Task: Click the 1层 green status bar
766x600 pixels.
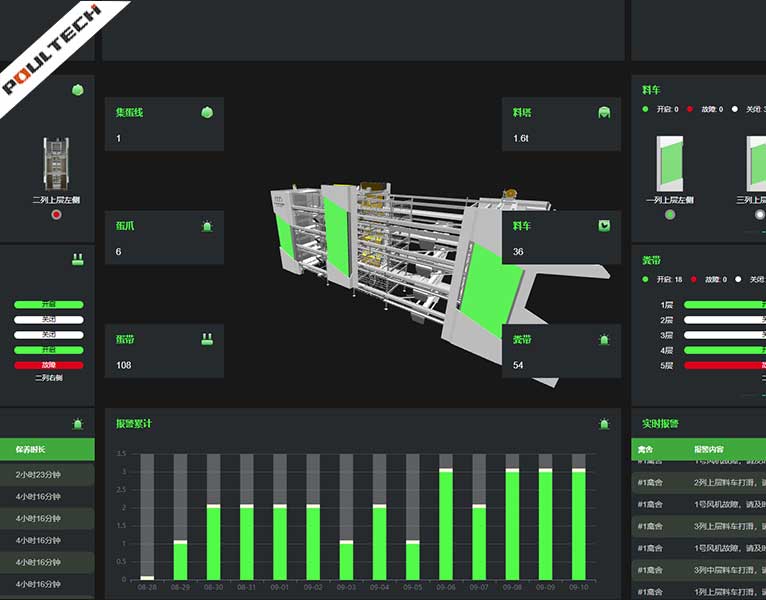Action: point(725,305)
